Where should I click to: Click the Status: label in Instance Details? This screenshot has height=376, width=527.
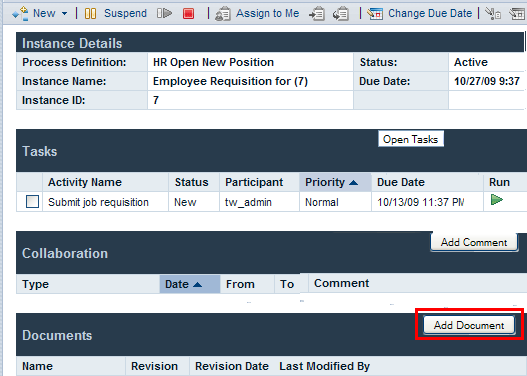(x=378, y=62)
